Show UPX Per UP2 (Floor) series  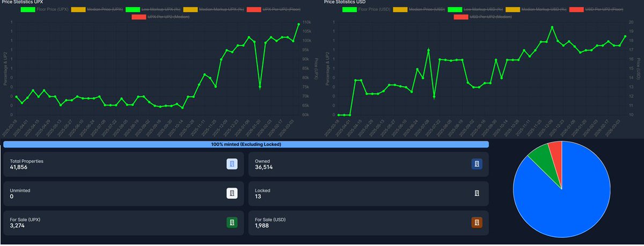(274, 9)
